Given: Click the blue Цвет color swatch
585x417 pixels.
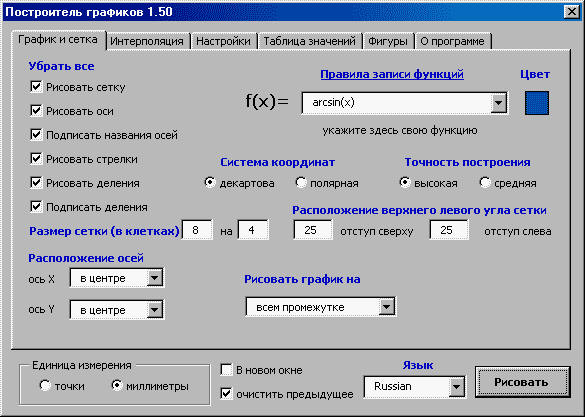Looking at the screenshot, I should coord(536,103).
